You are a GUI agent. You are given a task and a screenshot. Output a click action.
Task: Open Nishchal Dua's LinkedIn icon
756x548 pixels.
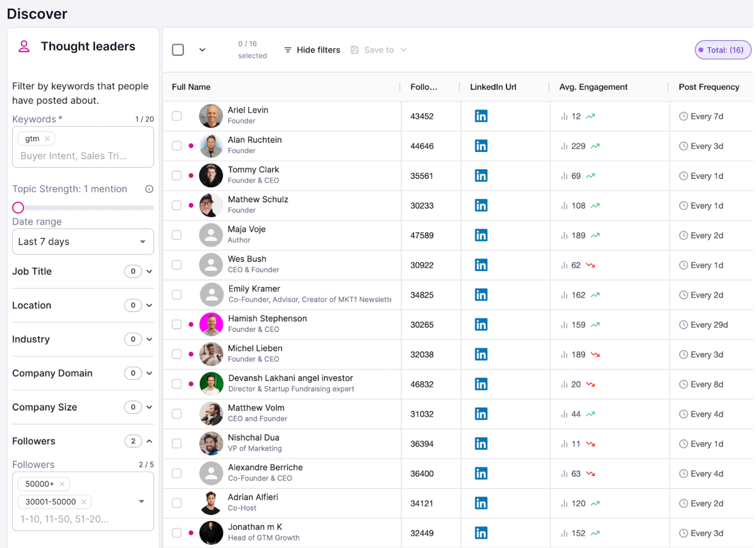[x=481, y=443]
